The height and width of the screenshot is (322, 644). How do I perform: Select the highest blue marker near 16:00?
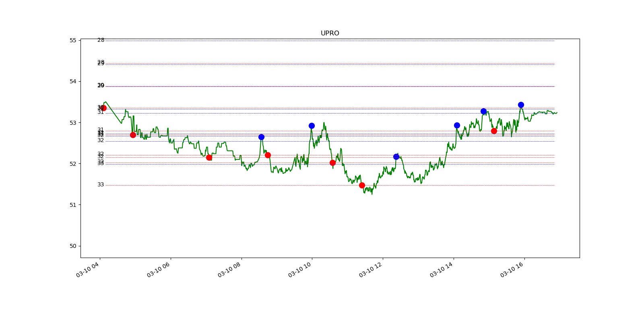(521, 105)
